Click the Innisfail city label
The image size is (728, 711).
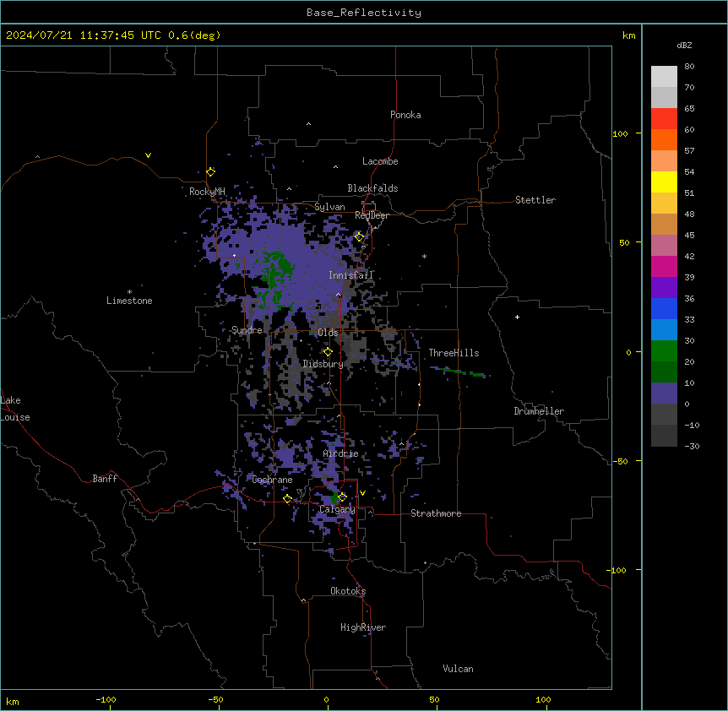point(351,275)
